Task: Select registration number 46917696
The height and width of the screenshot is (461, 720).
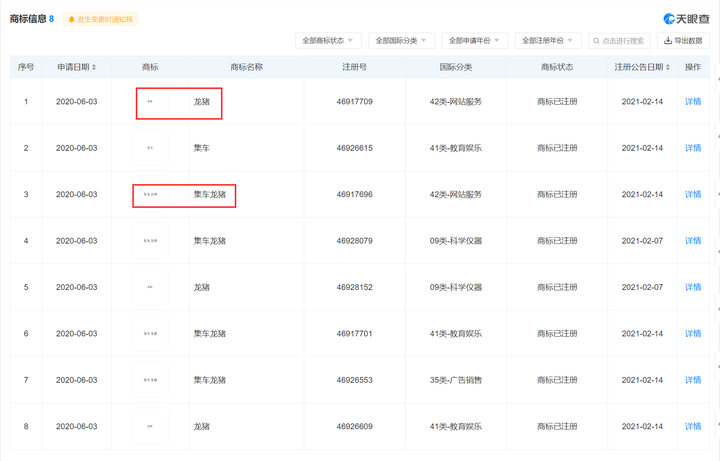Action: 354,194
